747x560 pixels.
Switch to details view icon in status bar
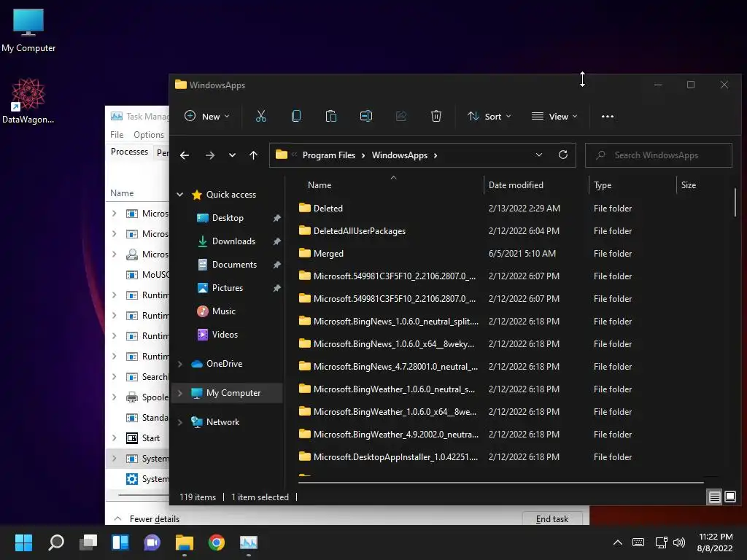point(715,497)
